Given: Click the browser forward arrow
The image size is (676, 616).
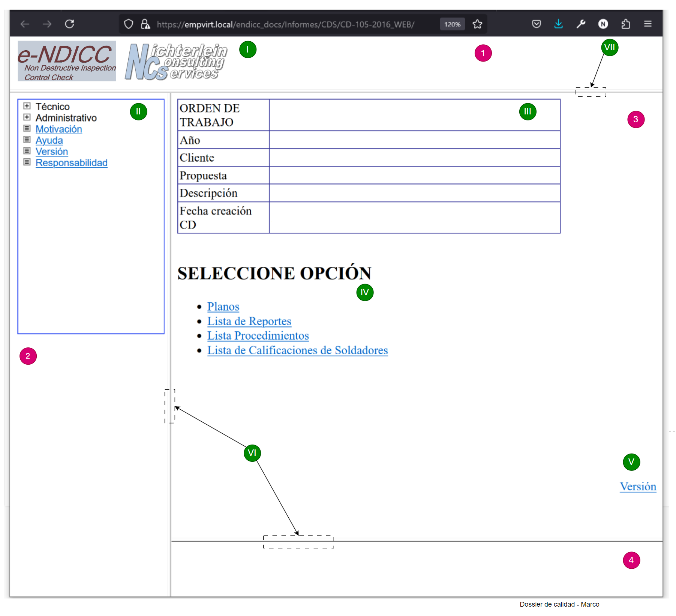Looking at the screenshot, I should pos(47,24).
